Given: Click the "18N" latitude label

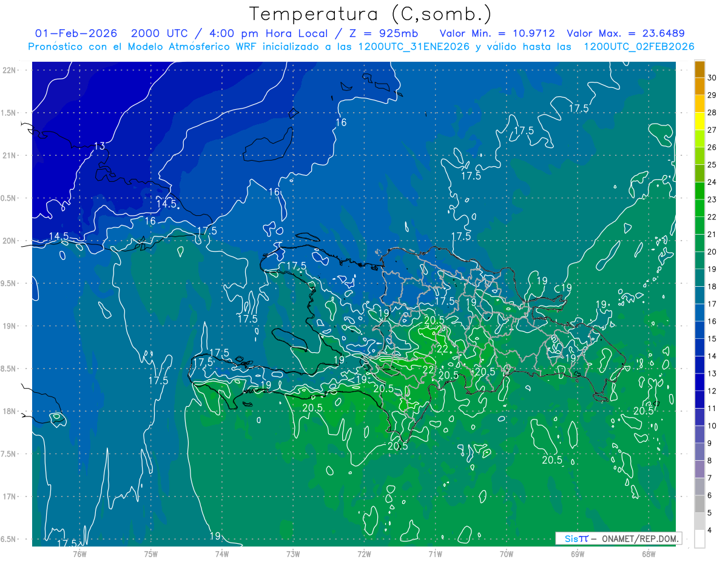Looking at the screenshot, I should (x=9, y=411).
